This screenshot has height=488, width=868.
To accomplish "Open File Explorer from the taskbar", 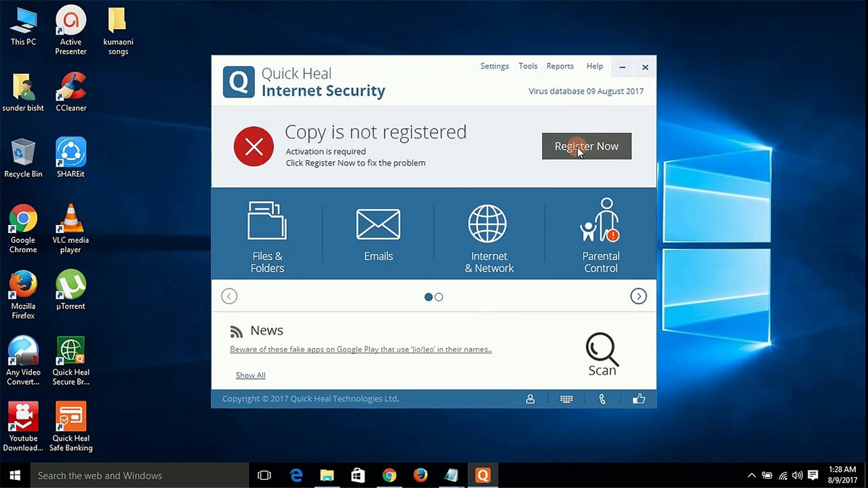I will 327,476.
